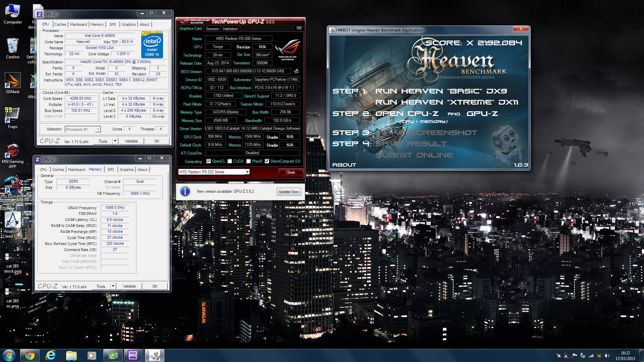Open Internet Explorer from the taskbar
Screen dimensions: 644x362
point(51,355)
